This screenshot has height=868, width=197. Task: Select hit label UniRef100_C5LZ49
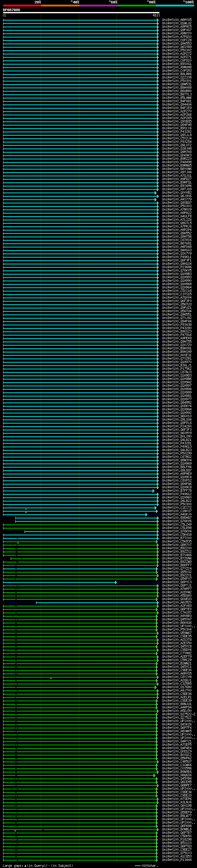[177, 525]
